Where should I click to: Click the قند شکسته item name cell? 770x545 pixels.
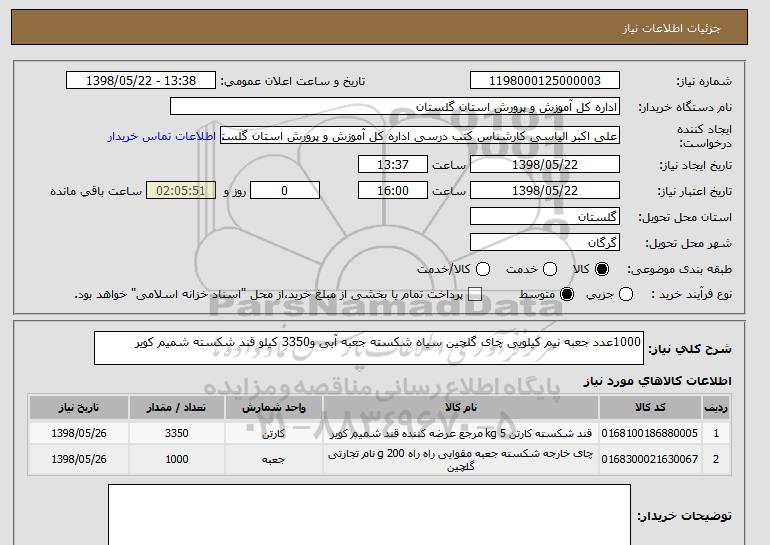(x=461, y=434)
